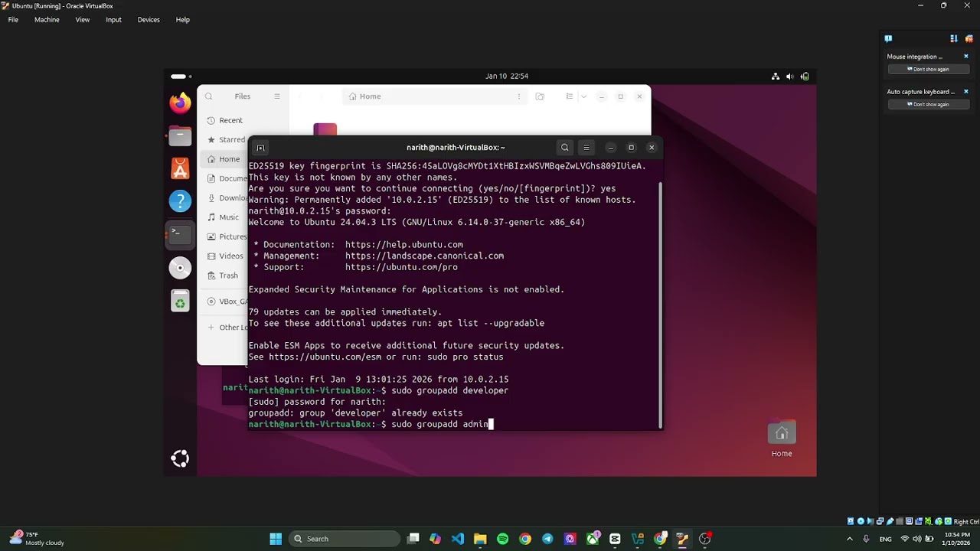Open the ENG language indicator in tray
This screenshot has height=551, width=980.
pos(885,539)
